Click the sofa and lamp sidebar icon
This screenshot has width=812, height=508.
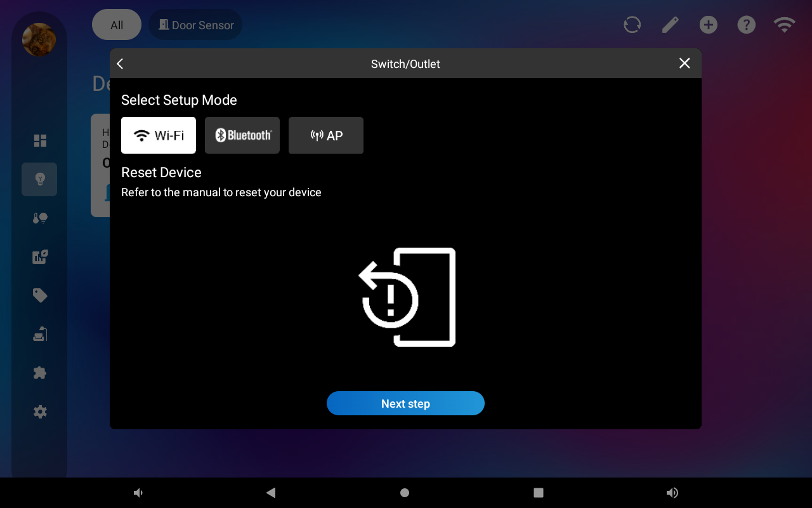click(x=40, y=334)
